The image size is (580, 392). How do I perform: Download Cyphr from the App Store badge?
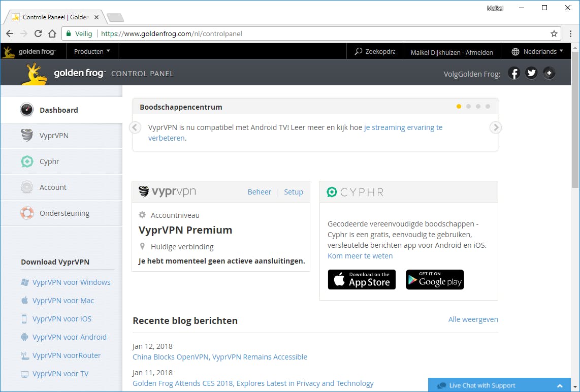coord(362,280)
